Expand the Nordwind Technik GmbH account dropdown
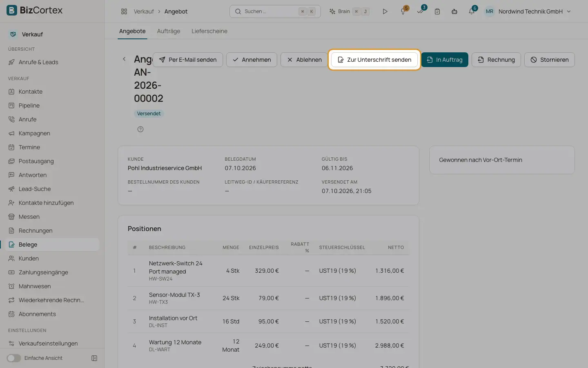Image resolution: width=588 pixels, height=368 pixels. pyautogui.click(x=528, y=11)
